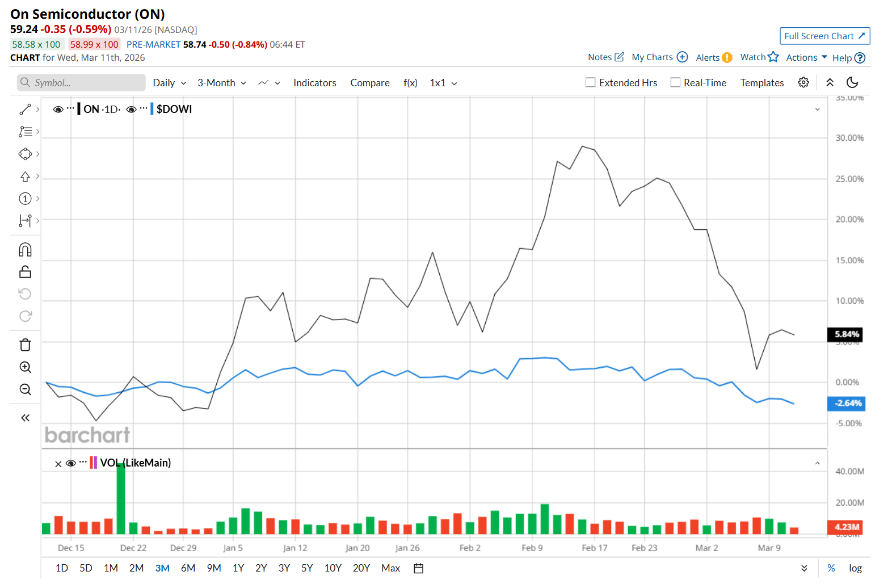Select the 1M range
Image resolution: width=892 pixels, height=588 pixels.
(x=111, y=568)
